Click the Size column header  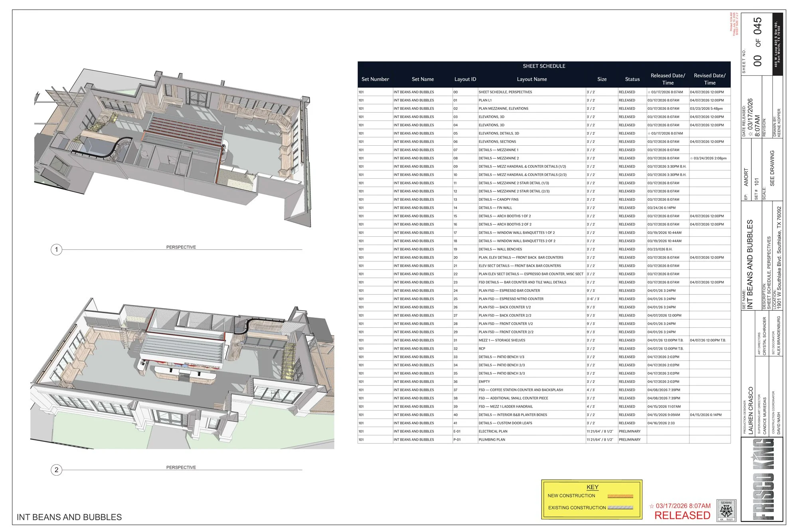click(602, 79)
